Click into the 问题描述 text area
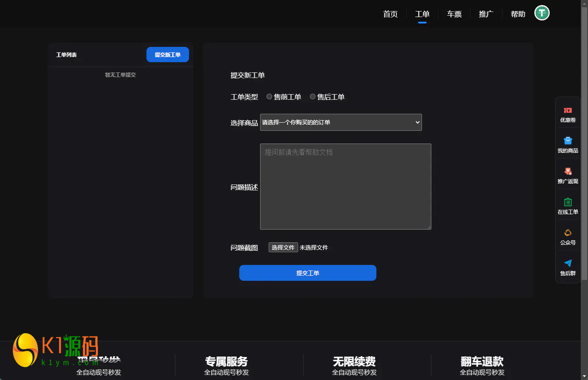This screenshot has height=380, width=588. tap(345, 187)
